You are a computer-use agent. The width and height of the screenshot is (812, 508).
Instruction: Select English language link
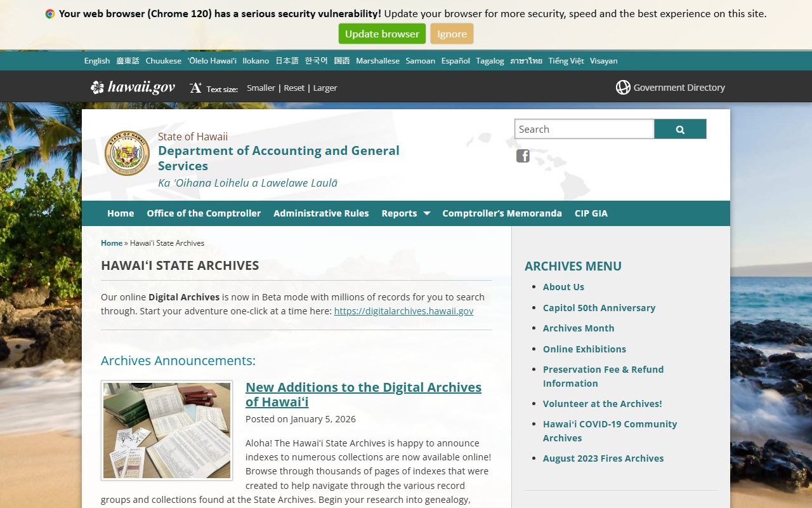click(x=97, y=61)
